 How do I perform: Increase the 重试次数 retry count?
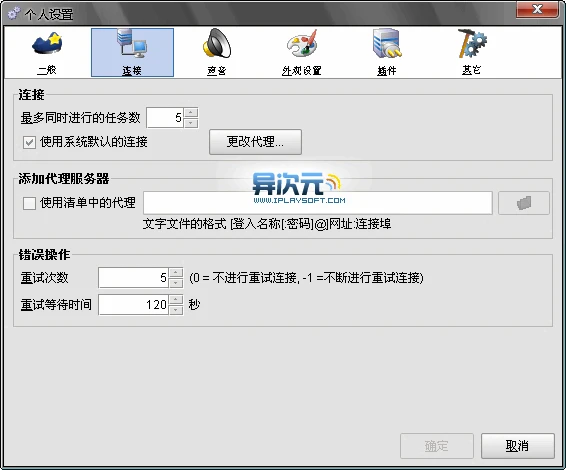click(176, 273)
